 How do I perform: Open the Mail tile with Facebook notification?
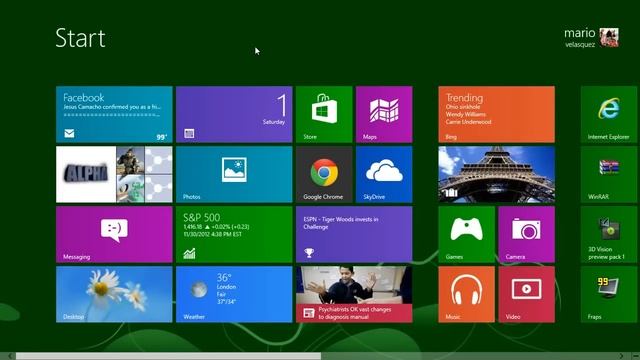click(114, 114)
